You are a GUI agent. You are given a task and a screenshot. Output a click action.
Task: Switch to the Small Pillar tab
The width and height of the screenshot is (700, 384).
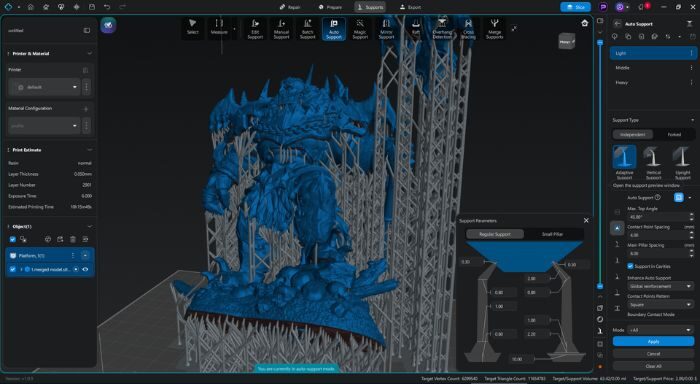coord(552,234)
